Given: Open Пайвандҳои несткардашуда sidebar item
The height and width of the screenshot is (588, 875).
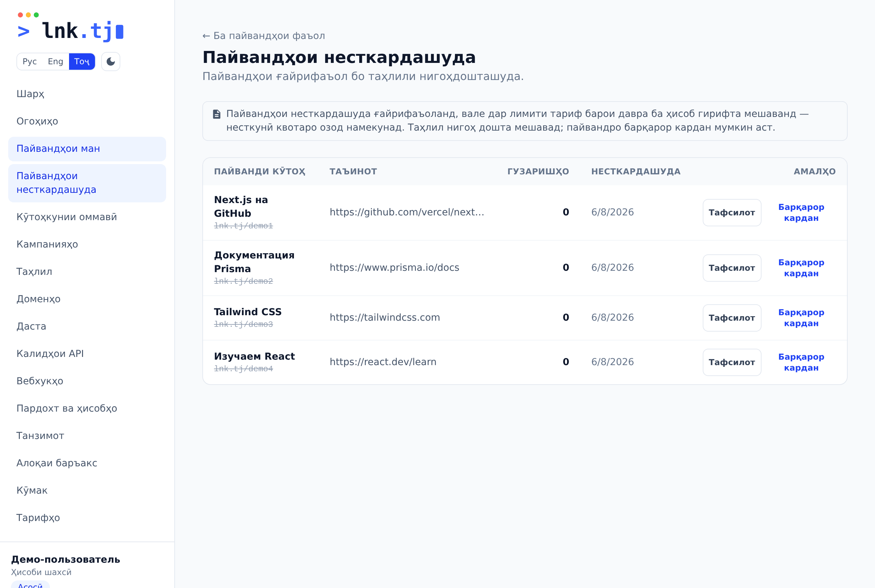Looking at the screenshot, I should coord(87,183).
